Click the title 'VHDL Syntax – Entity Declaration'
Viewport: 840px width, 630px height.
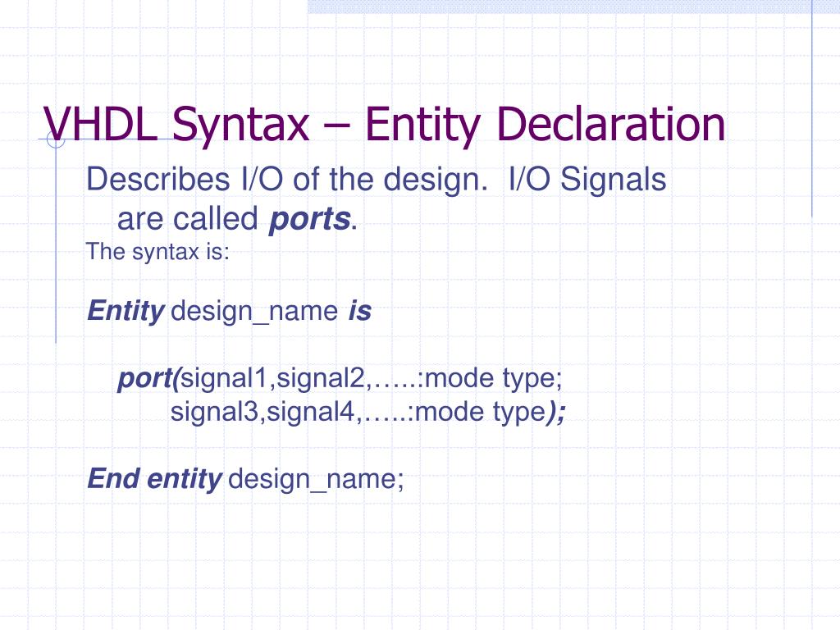384,125
